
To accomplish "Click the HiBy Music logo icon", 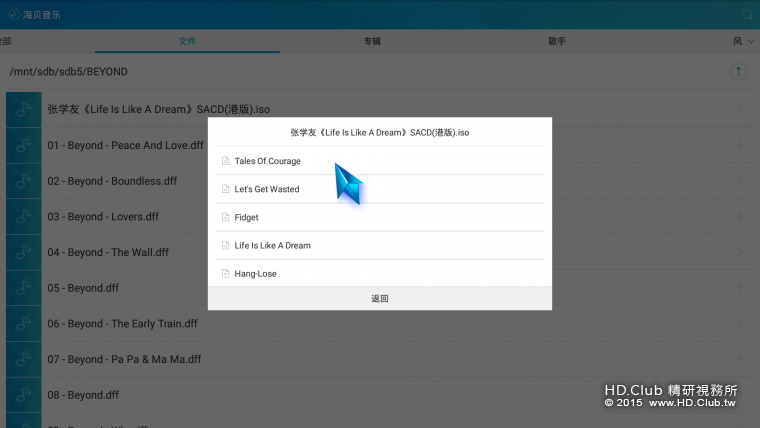I will 14,15.
